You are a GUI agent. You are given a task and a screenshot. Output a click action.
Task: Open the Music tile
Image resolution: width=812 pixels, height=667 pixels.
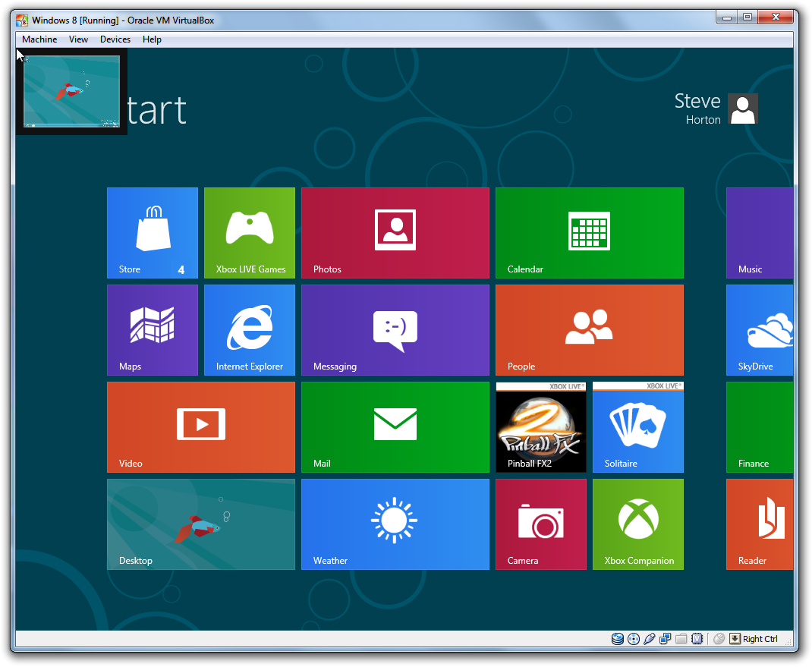tap(760, 233)
